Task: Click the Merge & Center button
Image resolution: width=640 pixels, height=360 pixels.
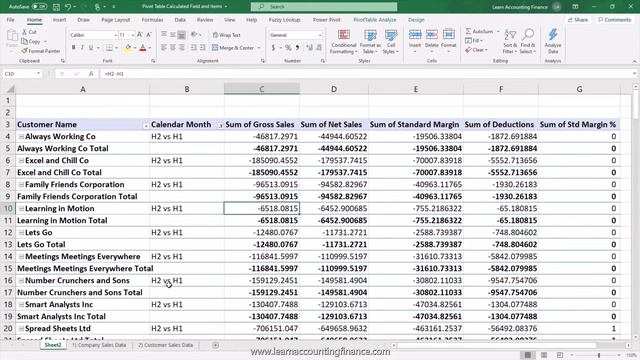Action: [233, 48]
